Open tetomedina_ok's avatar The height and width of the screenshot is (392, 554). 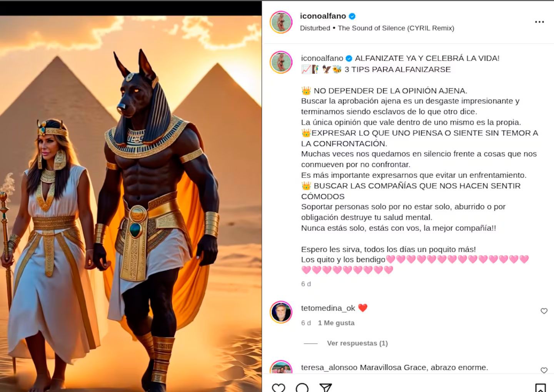pos(281,312)
